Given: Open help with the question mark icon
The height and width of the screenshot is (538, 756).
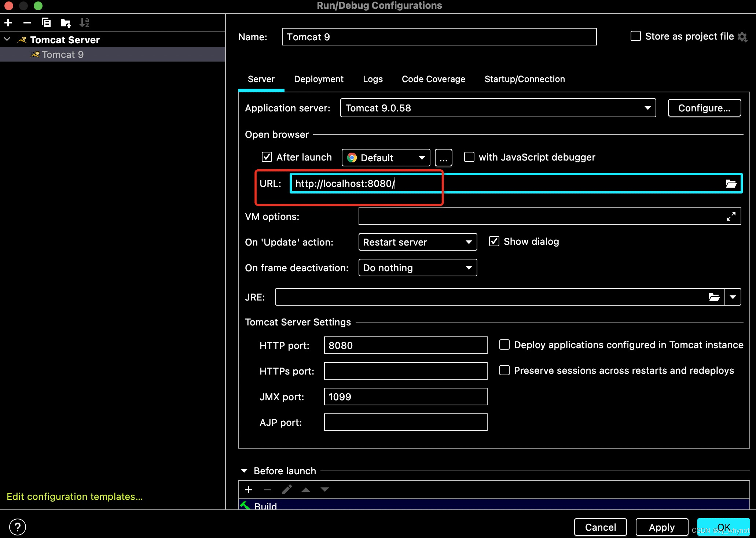Looking at the screenshot, I should point(18,527).
